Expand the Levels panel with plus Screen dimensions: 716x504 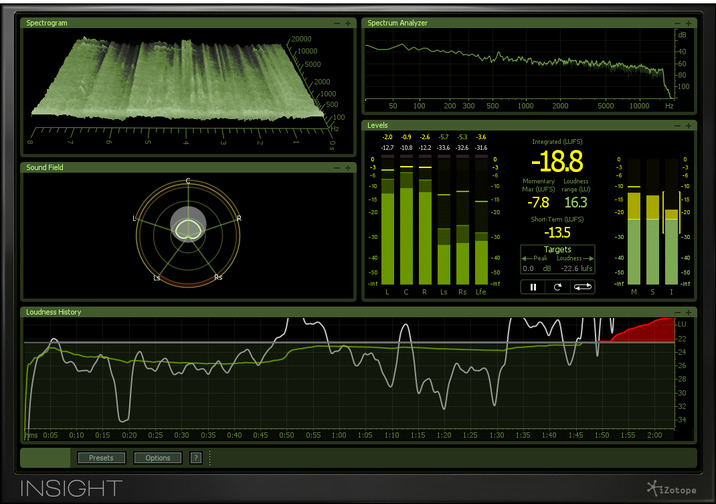coord(690,126)
